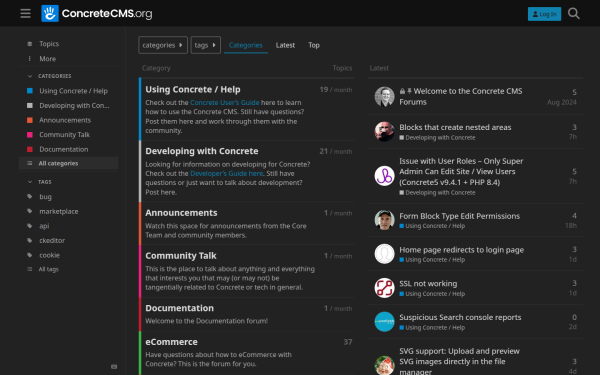Click Developing with Concrete badge under Blocks topic

[x=437, y=138]
